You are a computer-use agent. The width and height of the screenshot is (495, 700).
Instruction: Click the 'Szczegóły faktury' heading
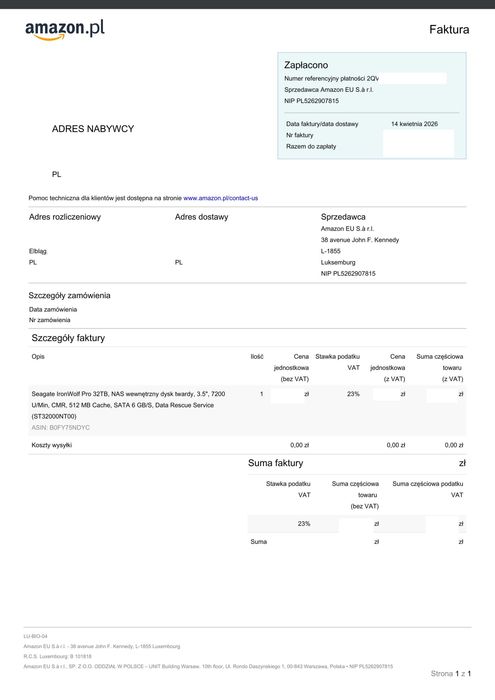pos(68,338)
